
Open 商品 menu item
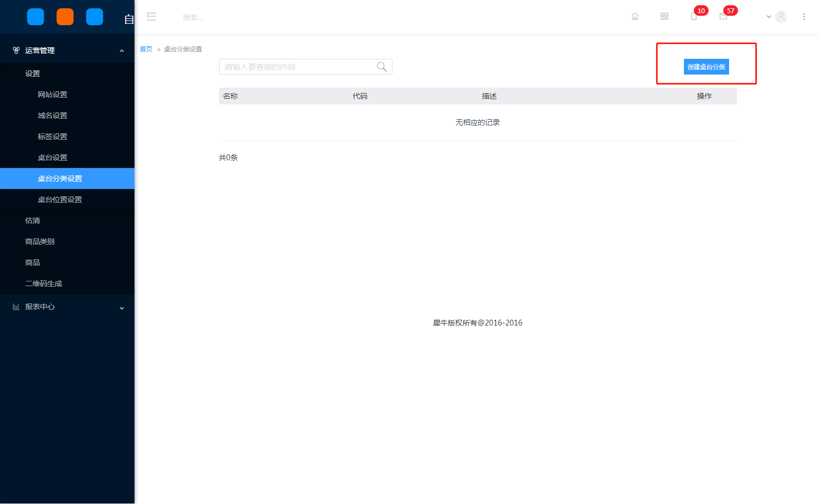pyautogui.click(x=67, y=262)
